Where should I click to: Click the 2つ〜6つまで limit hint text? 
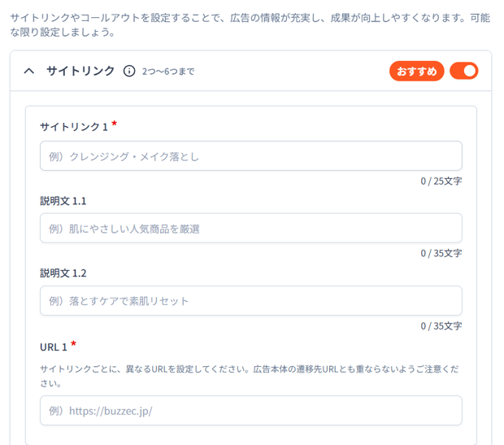tap(167, 72)
